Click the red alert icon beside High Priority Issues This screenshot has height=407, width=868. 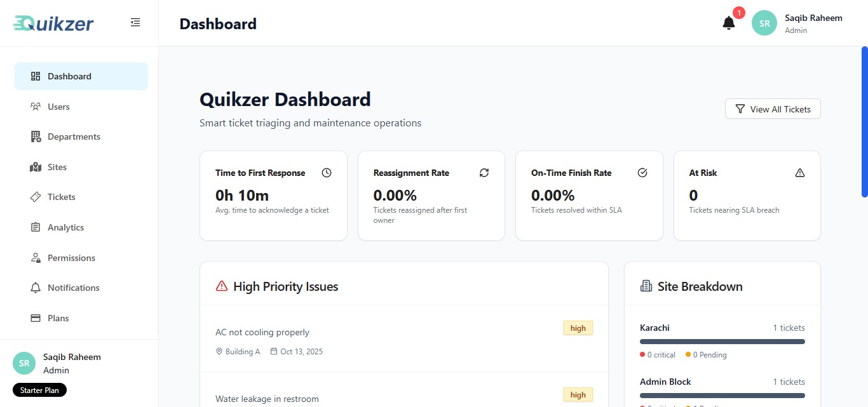click(222, 286)
